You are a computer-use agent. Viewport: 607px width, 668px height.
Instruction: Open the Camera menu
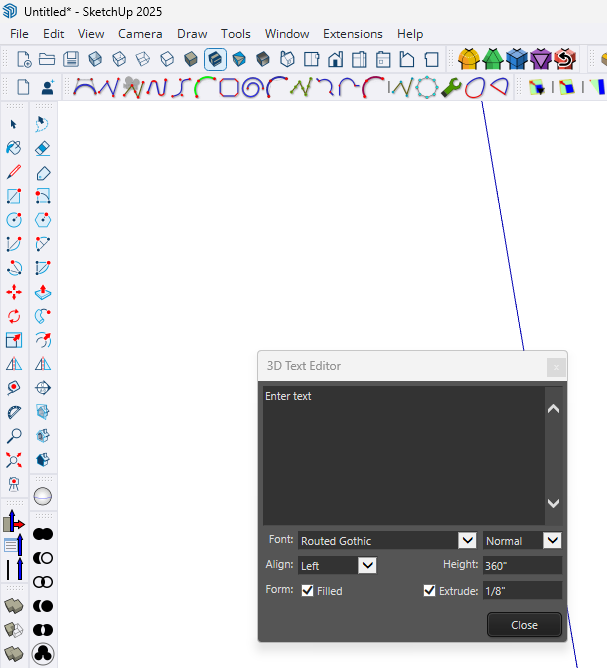pos(140,34)
